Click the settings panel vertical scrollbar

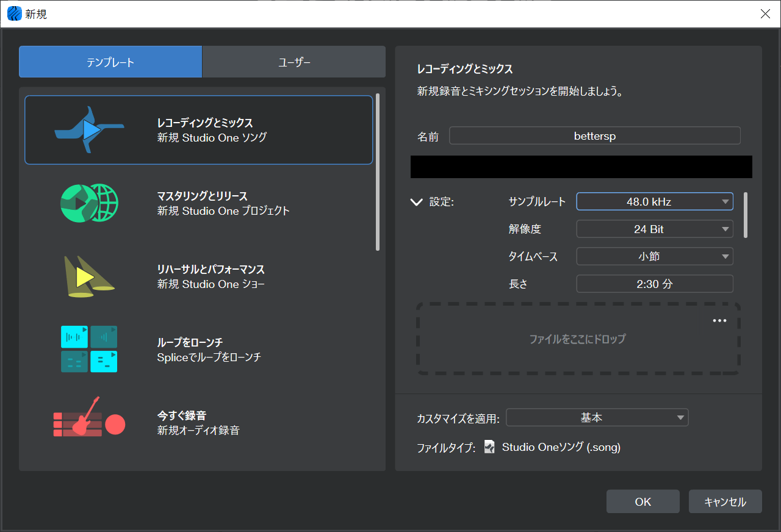point(746,215)
